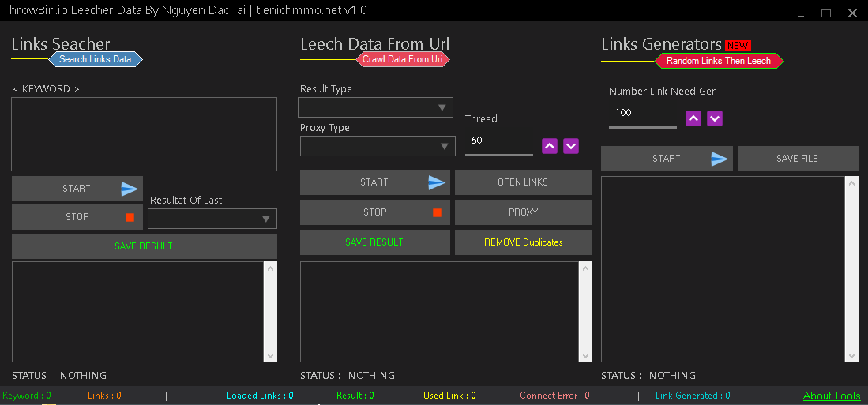Start the Links Searcher
The height and width of the screenshot is (405, 868).
point(77,189)
